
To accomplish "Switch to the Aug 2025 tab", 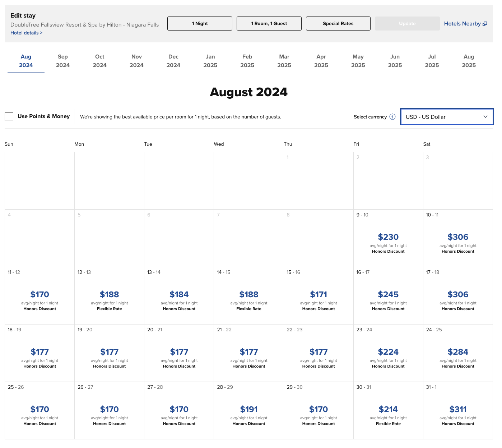I will pos(469,61).
